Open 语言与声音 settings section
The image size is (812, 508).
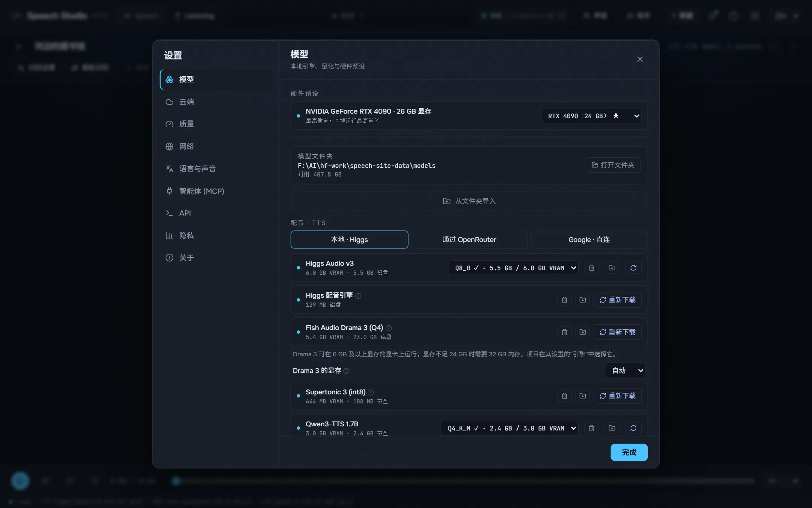216,169
